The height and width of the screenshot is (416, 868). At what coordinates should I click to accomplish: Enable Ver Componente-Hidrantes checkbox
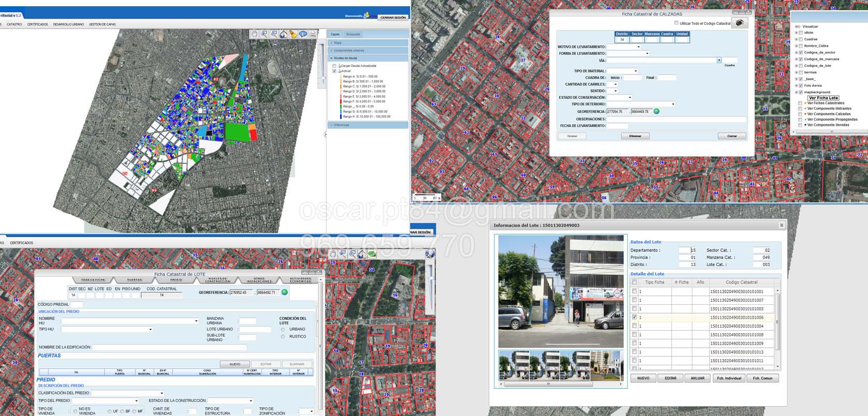800,109
